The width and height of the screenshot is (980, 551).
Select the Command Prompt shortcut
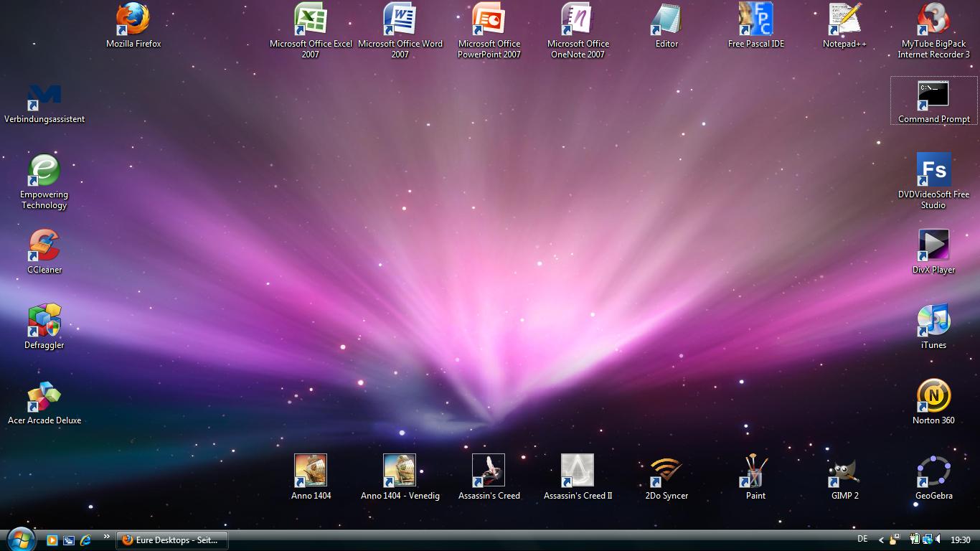click(x=933, y=101)
